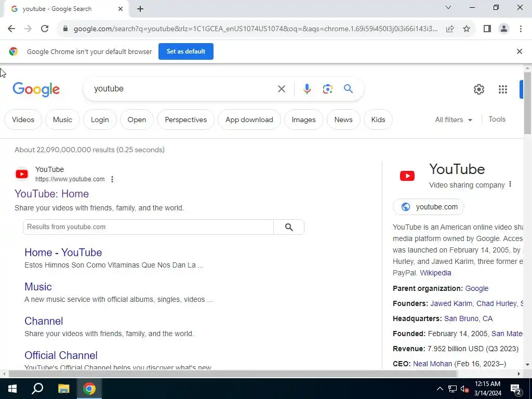The image size is (532, 399).
Task: Click the Google logo
Action: point(36,89)
